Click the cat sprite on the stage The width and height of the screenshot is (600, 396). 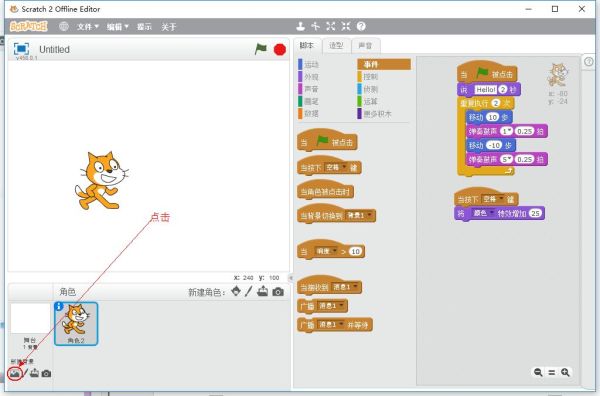pyautogui.click(x=101, y=180)
